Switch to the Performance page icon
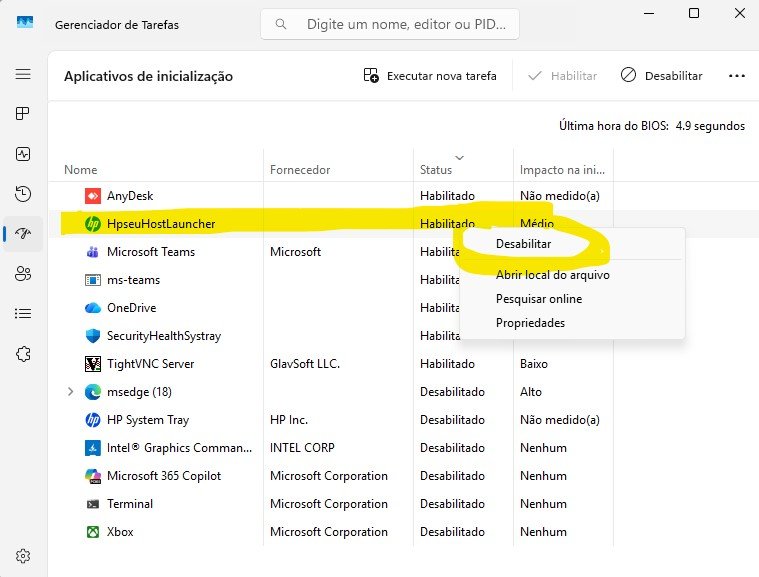Image resolution: width=759 pixels, height=577 pixels. point(23,154)
